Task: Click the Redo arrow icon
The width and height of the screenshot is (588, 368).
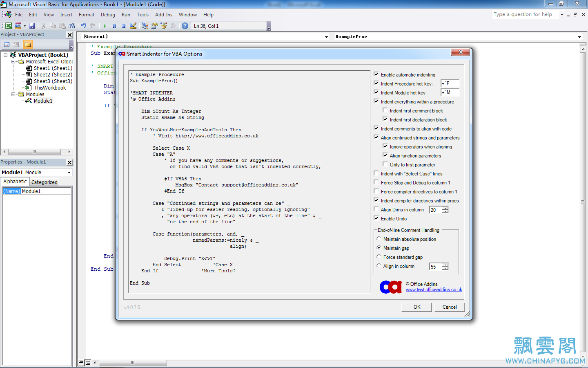Action: click(93, 26)
